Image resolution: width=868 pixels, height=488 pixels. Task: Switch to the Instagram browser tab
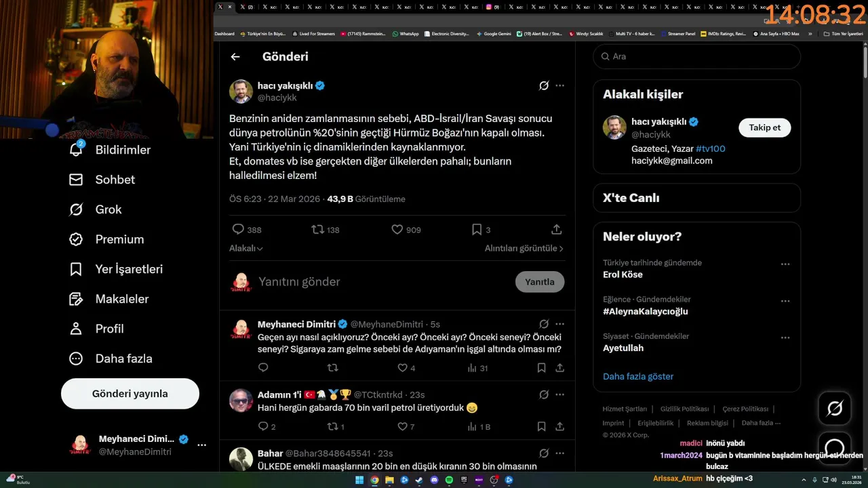click(x=493, y=7)
